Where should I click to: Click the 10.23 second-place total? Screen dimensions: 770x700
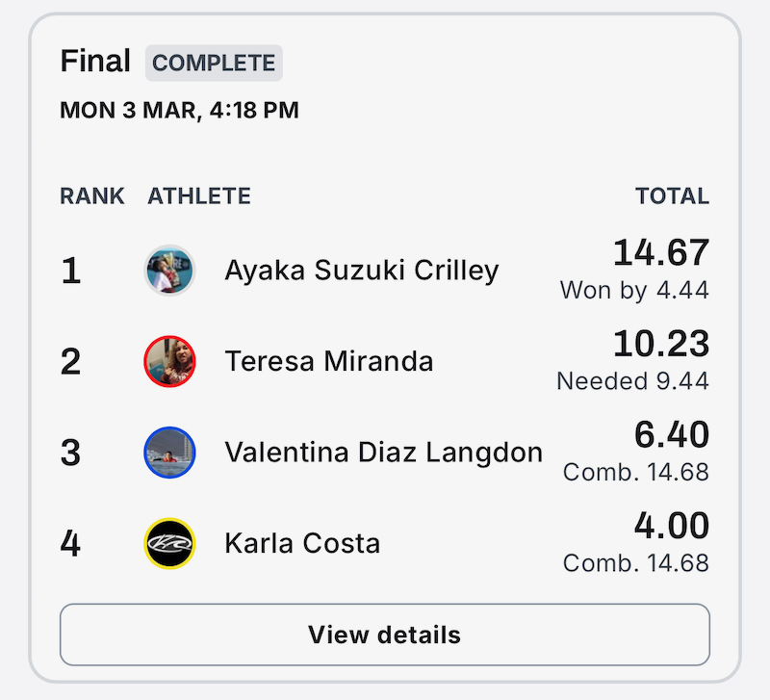[x=661, y=344]
